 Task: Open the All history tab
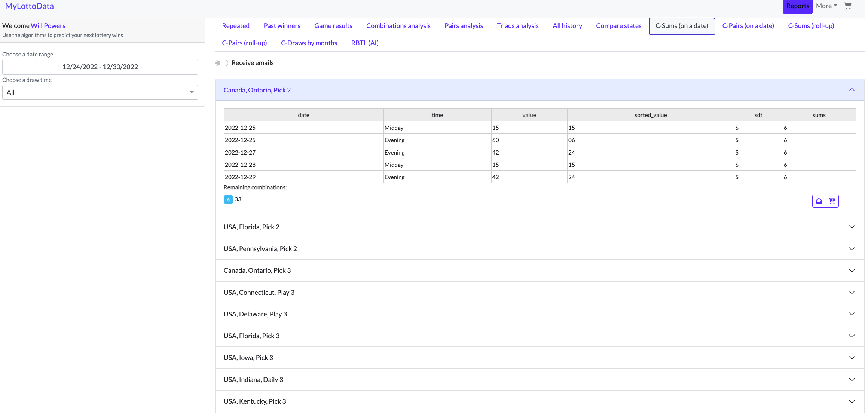tap(568, 26)
